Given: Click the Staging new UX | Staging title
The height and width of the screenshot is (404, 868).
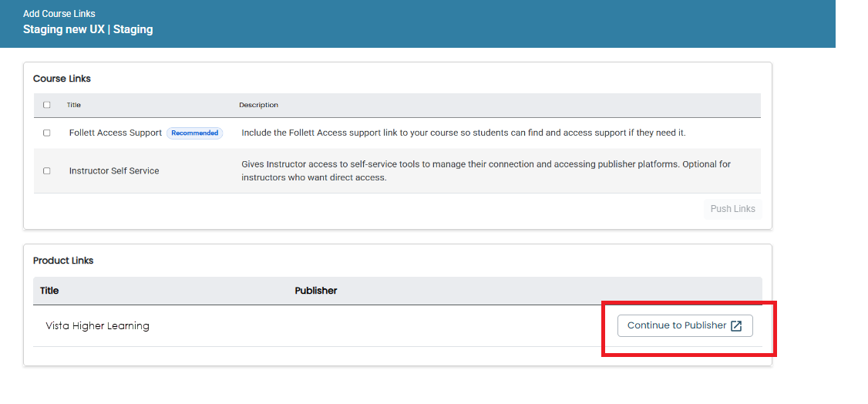Looking at the screenshot, I should point(88,29).
